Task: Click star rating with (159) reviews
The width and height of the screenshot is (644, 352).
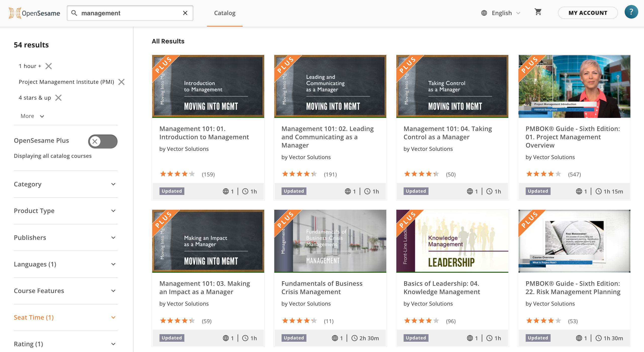Action: click(177, 174)
